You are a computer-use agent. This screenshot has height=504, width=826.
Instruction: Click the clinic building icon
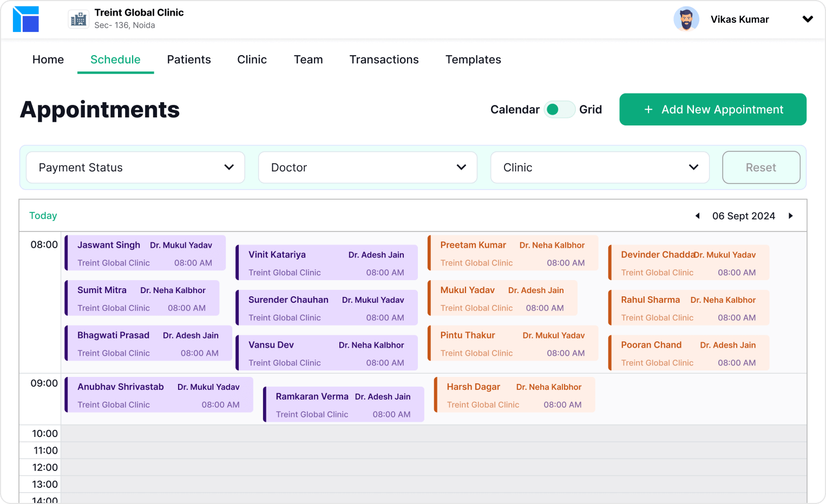pos(78,19)
